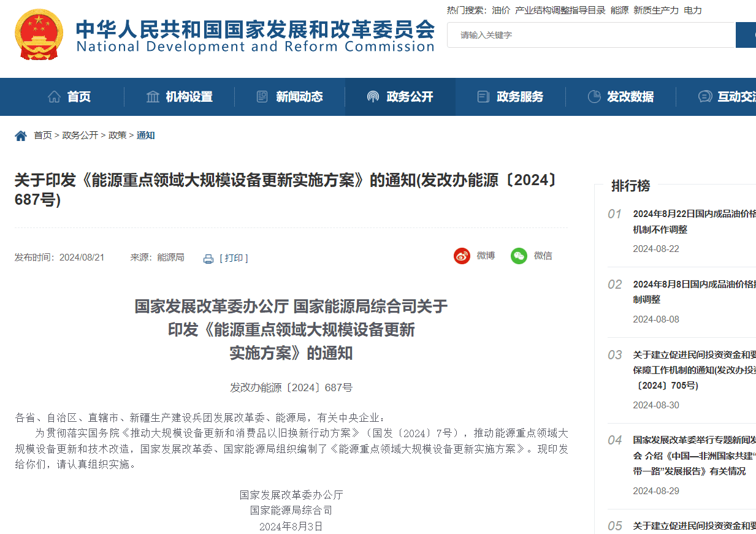Share via Weibo icon
The height and width of the screenshot is (534, 756).
pos(462,256)
